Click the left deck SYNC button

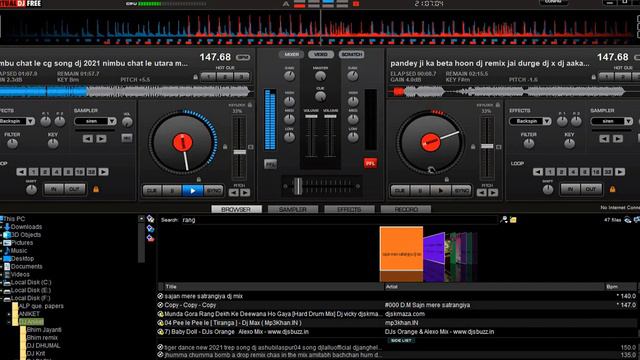tap(213, 191)
